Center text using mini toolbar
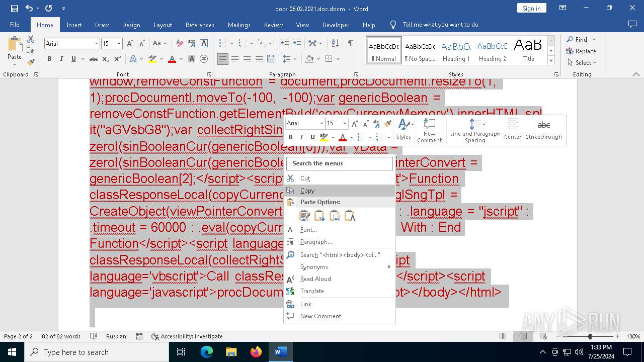This screenshot has width=644, height=362. tap(513, 130)
